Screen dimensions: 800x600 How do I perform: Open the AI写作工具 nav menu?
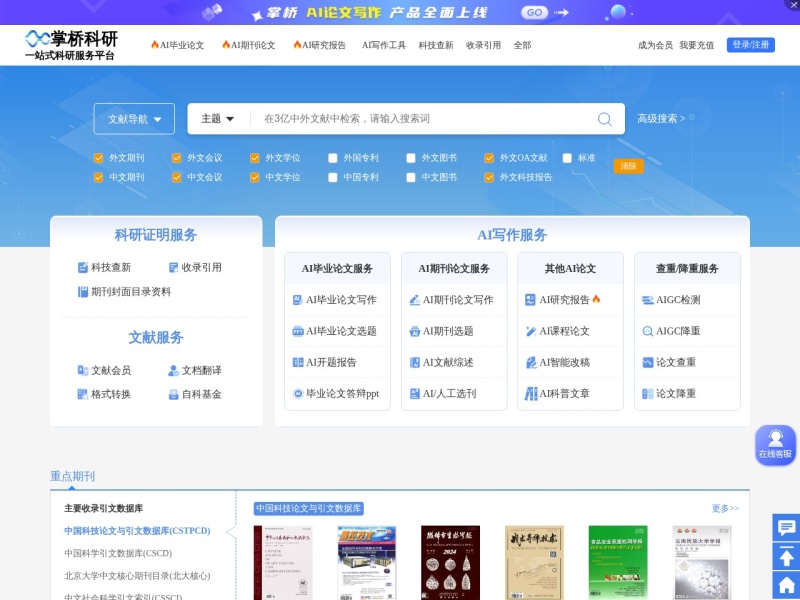pos(384,45)
